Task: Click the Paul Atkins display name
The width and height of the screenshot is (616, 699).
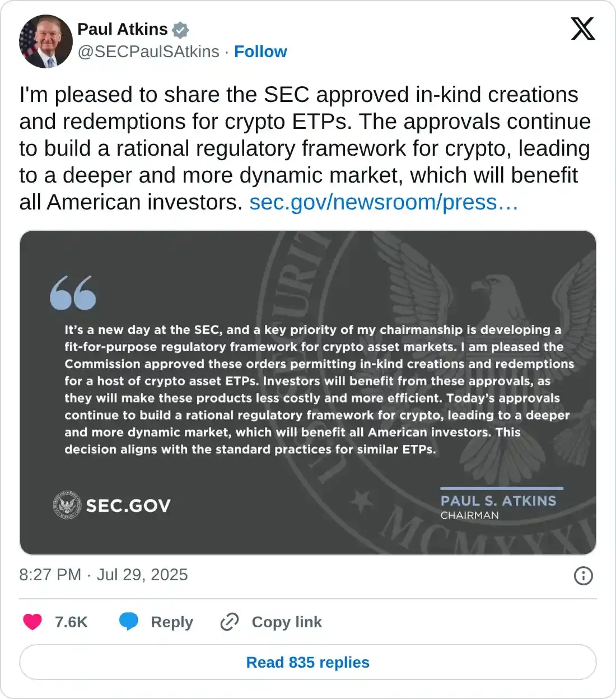Action: click(123, 29)
